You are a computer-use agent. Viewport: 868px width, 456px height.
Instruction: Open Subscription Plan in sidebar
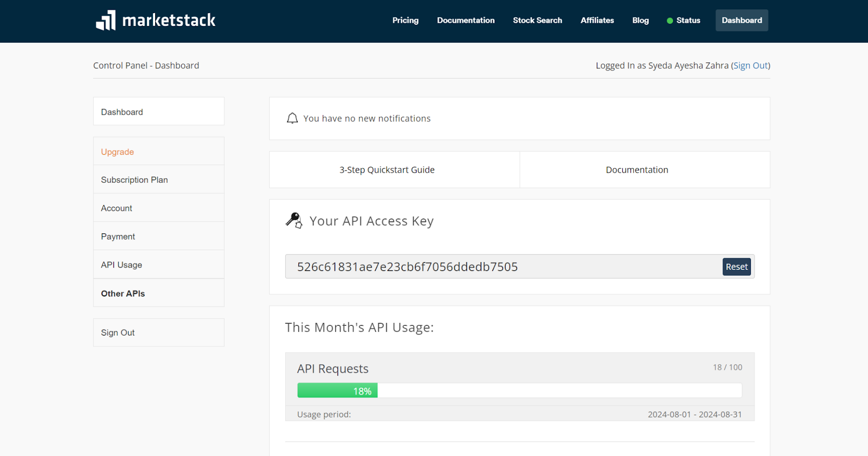159,180
